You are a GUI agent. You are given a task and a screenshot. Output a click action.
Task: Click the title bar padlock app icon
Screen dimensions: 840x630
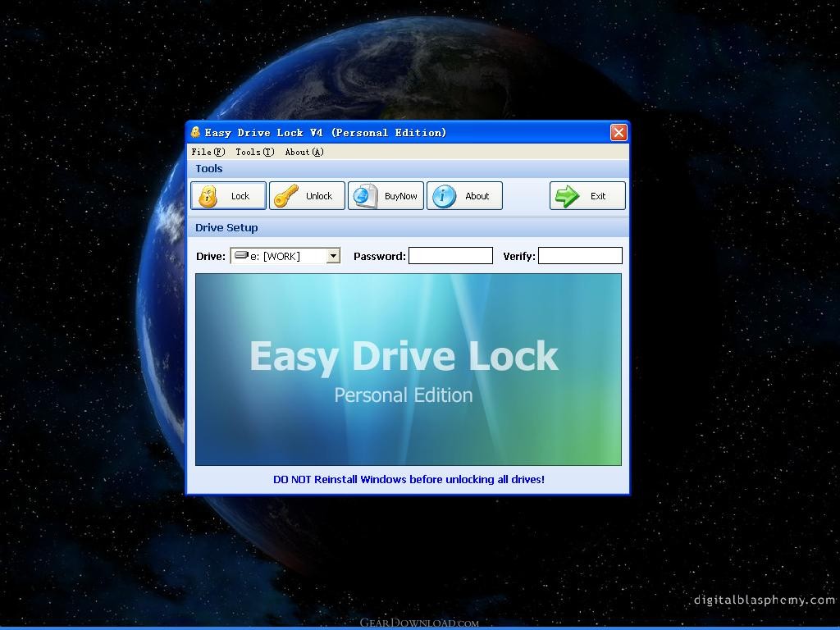(195, 132)
